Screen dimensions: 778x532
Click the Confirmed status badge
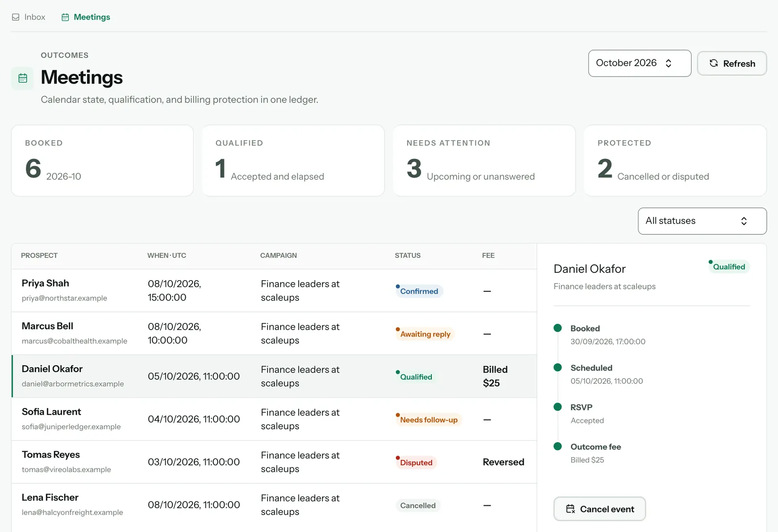coord(419,291)
